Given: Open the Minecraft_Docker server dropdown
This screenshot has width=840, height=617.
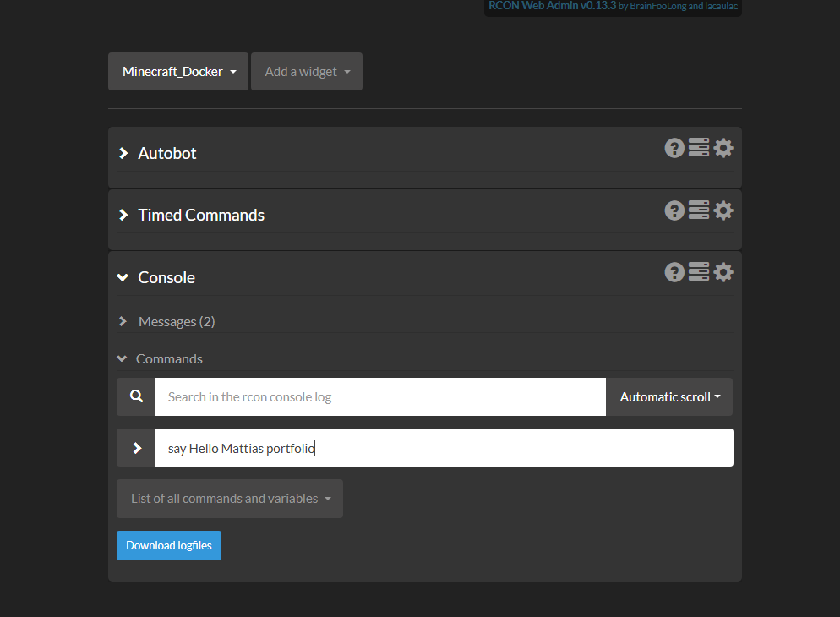Looking at the screenshot, I should tap(178, 71).
